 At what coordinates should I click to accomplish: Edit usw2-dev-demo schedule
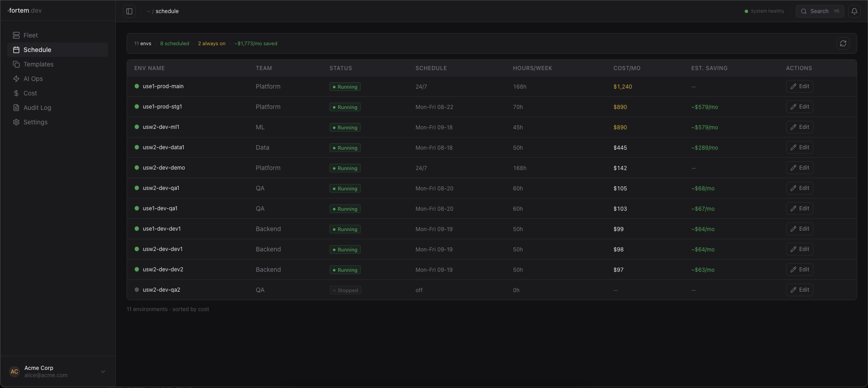[x=799, y=168]
